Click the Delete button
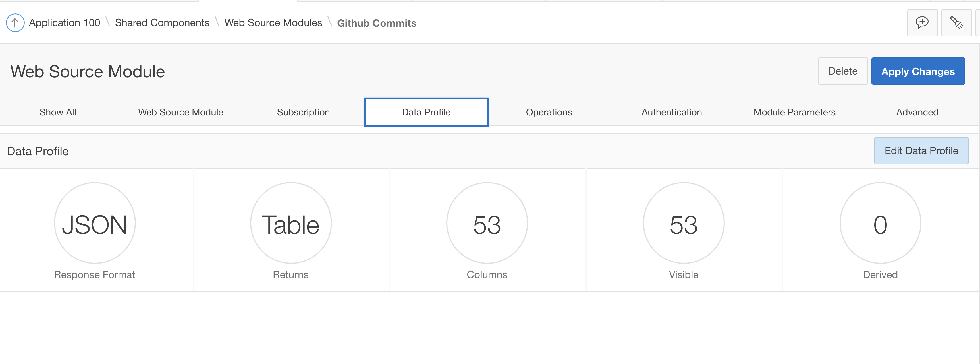The image size is (980, 364). pyautogui.click(x=842, y=71)
